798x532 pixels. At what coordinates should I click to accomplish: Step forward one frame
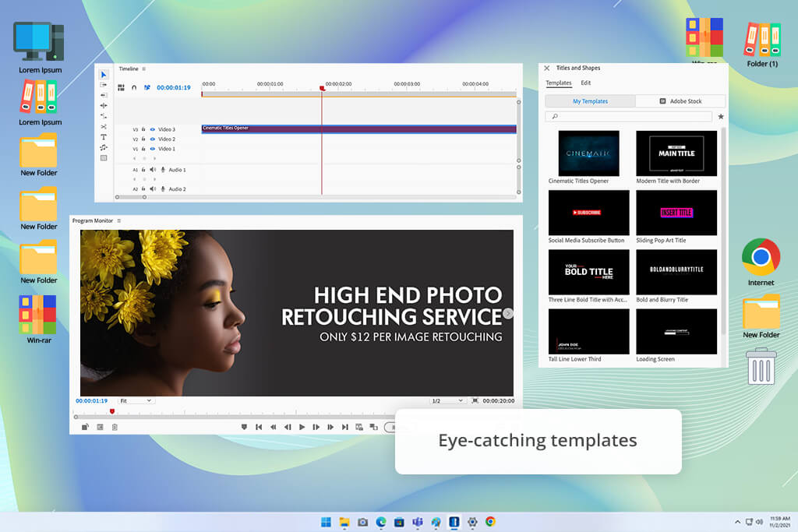point(316,427)
